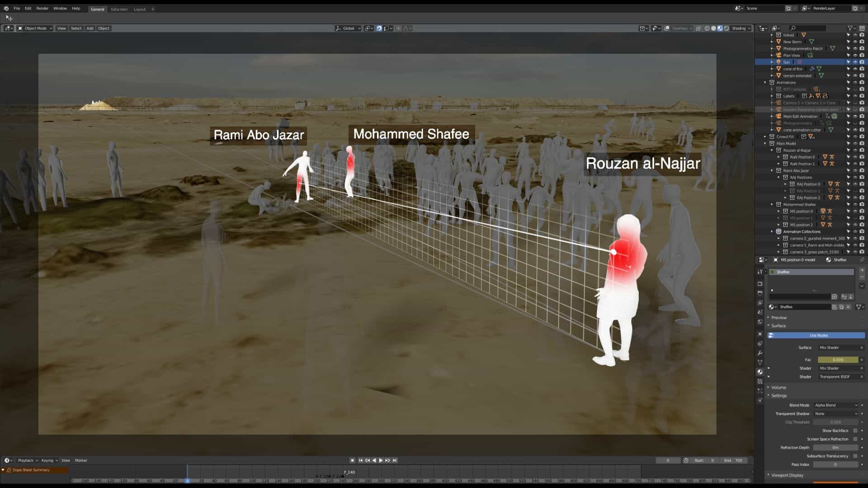
Task: Toggle the auto-keying record button
Action: 352,460
